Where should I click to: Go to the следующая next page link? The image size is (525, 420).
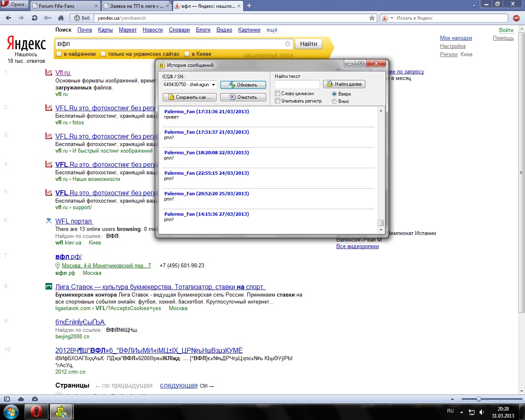(179, 386)
